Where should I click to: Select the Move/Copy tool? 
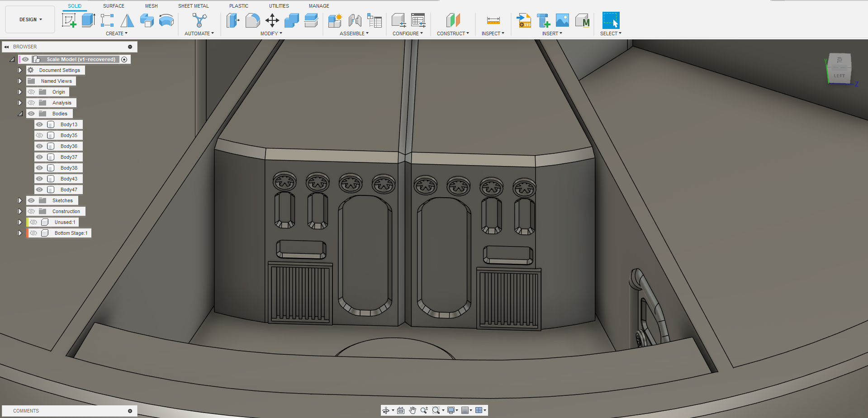(x=272, y=20)
